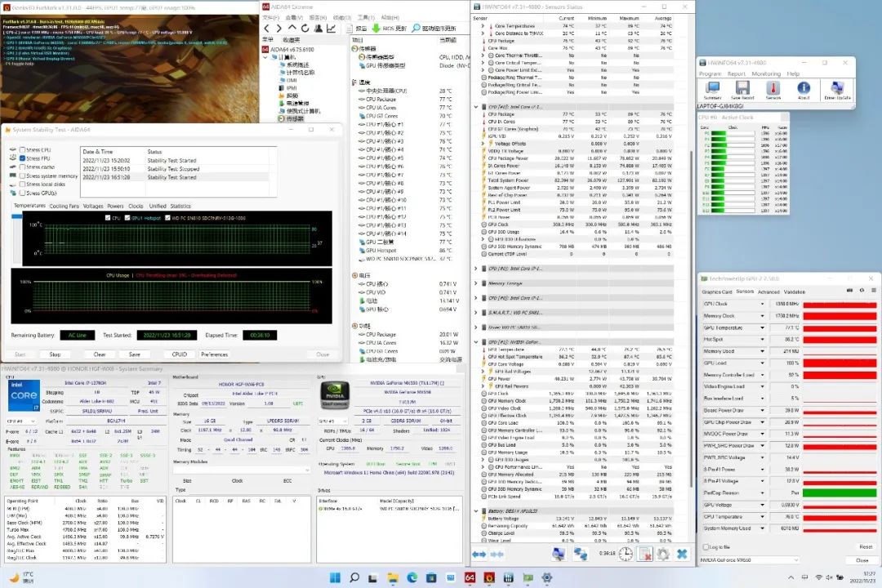The height and width of the screenshot is (588, 882).
Task: Click the Preferences button in AIDA64 test
Action: [214, 354]
